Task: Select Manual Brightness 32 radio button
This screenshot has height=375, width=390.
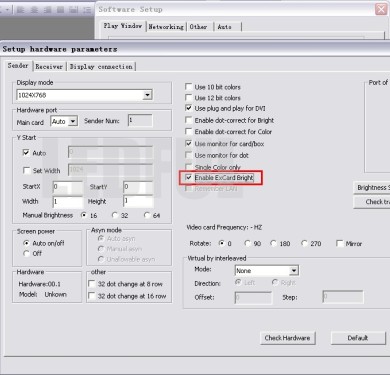Action: (115, 215)
